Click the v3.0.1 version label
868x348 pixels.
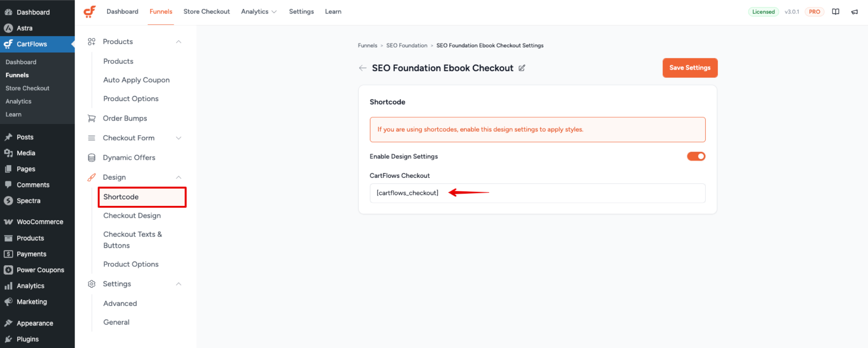coord(792,12)
